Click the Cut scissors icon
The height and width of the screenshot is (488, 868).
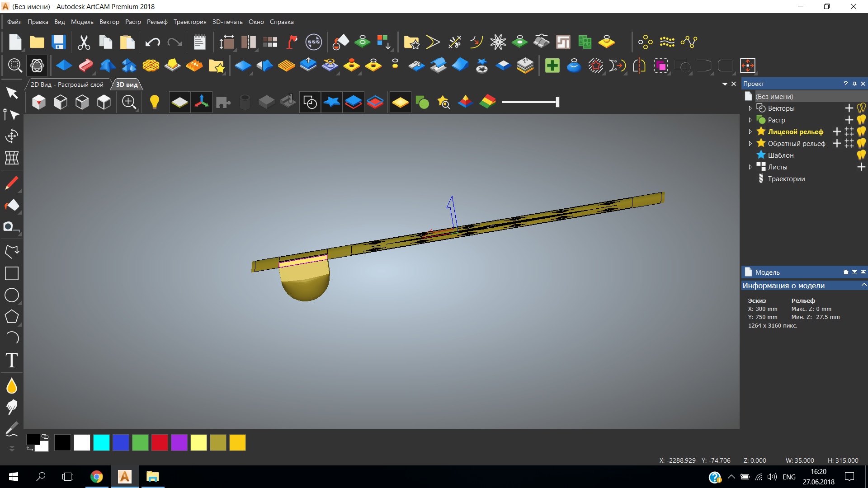[84, 42]
